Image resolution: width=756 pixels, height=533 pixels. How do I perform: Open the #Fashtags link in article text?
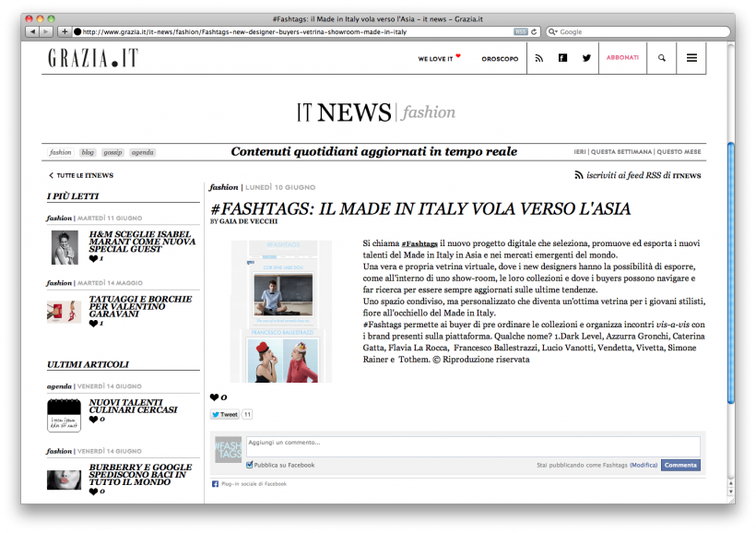pyautogui.click(x=419, y=244)
